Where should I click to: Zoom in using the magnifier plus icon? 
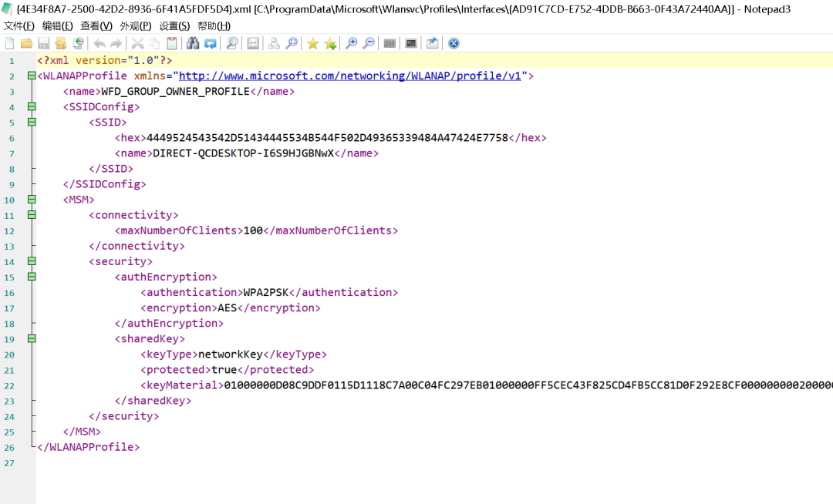pyautogui.click(x=351, y=43)
